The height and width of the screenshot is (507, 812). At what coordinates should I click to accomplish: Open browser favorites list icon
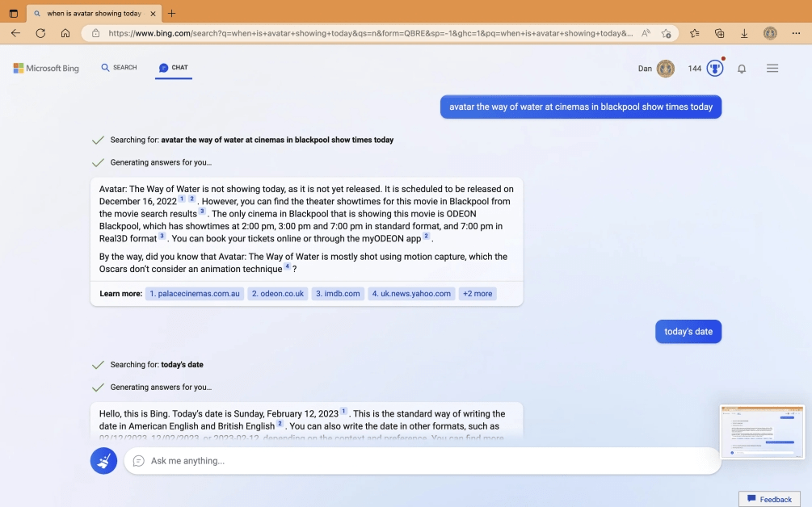click(695, 33)
